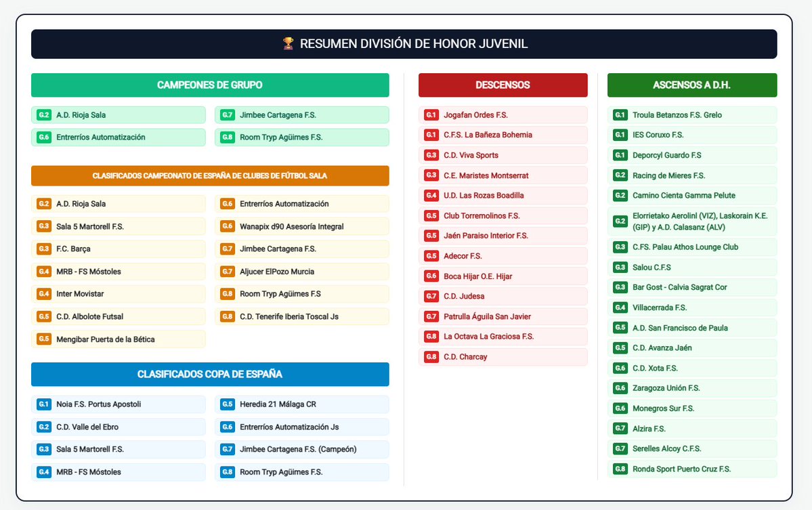Click C.F.S. Palau Athos Lounge Club

[x=692, y=247]
